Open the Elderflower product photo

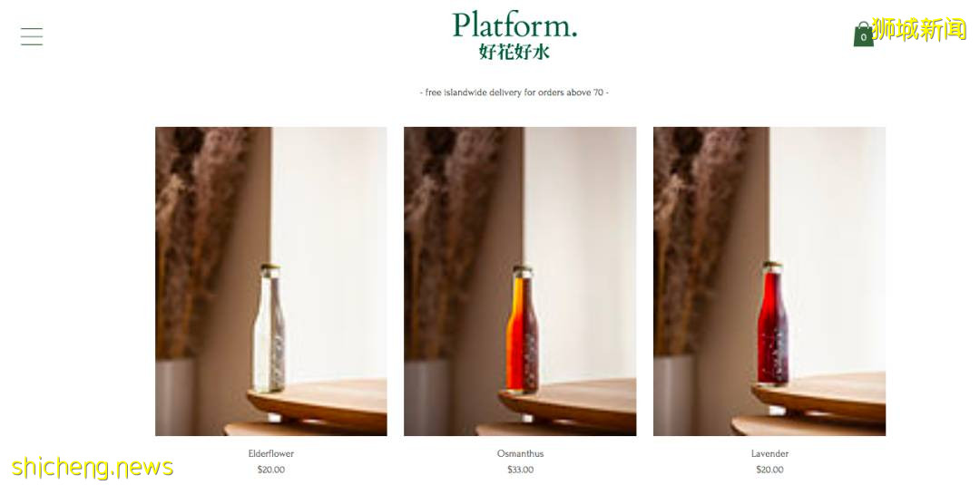pyautogui.click(x=271, y=282)
